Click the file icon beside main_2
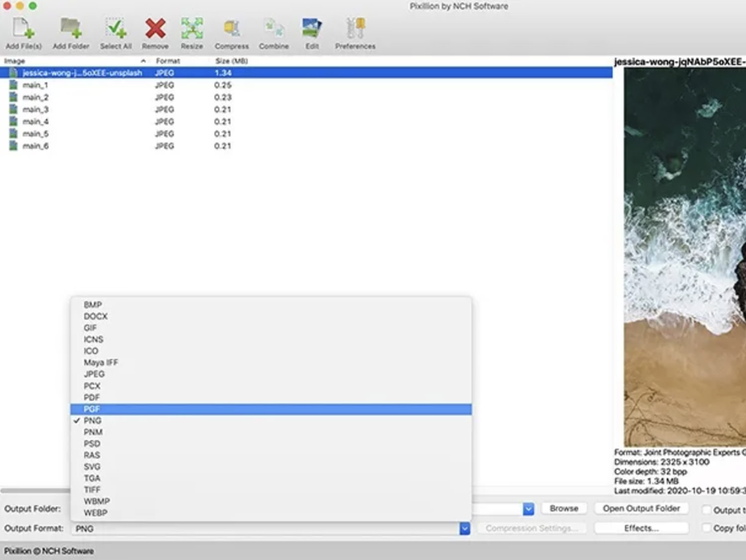The width and height of the screenshot is (746, 560). 13,97
